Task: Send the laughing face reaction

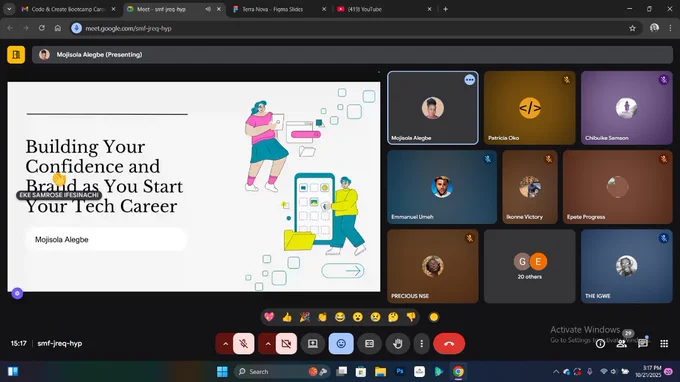Action: tap(340, 317)
